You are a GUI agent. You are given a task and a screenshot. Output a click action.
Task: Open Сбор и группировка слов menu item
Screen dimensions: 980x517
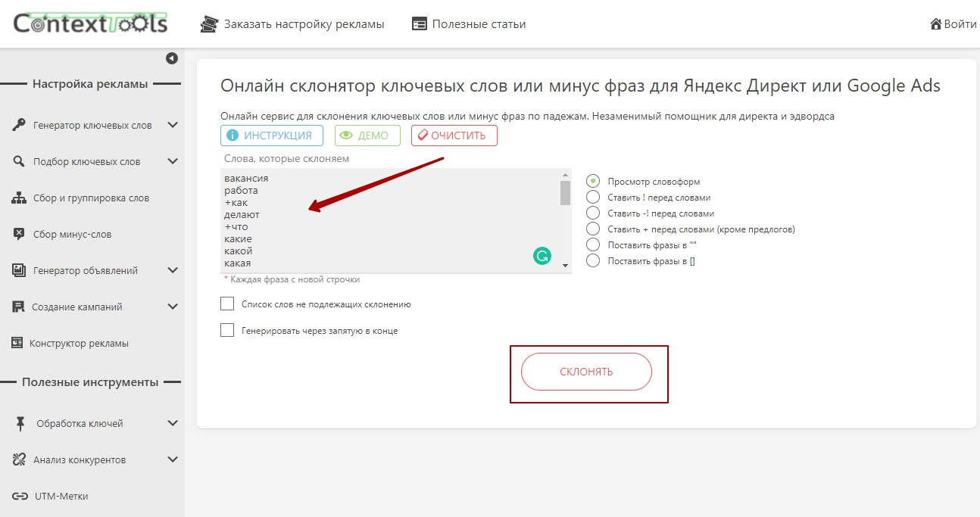(91, 198)
